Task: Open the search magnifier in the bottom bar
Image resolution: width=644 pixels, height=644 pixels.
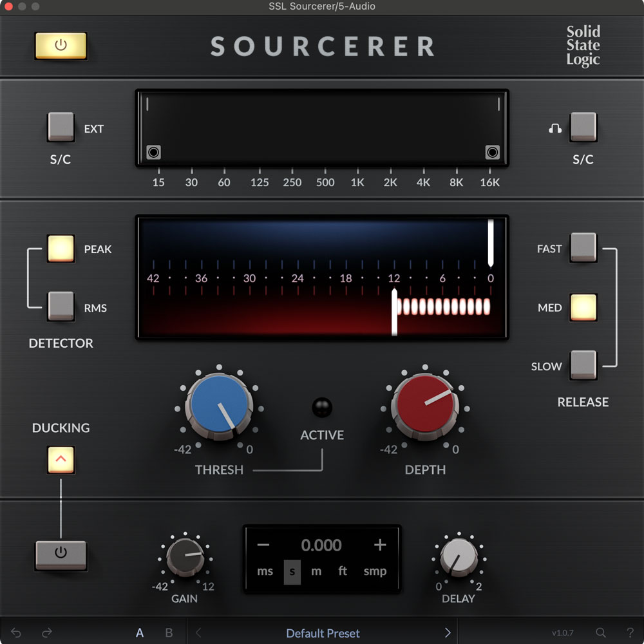Action: click(x=600, y=632)
